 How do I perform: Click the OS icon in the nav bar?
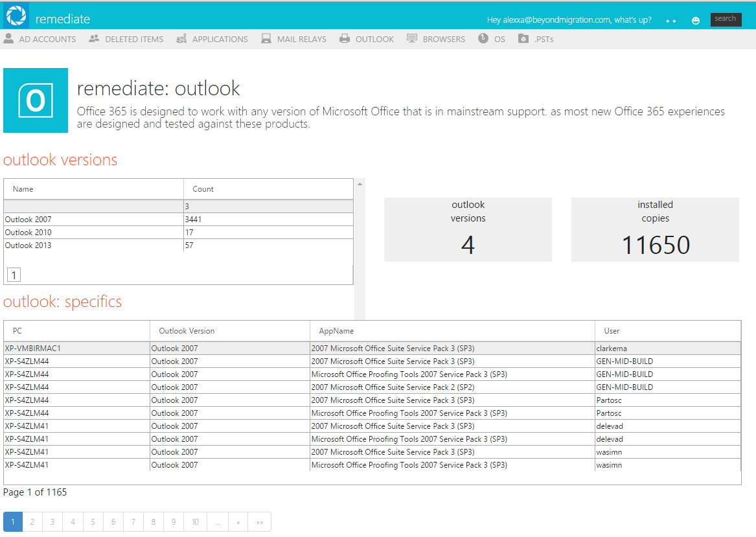tap(483, 39)
